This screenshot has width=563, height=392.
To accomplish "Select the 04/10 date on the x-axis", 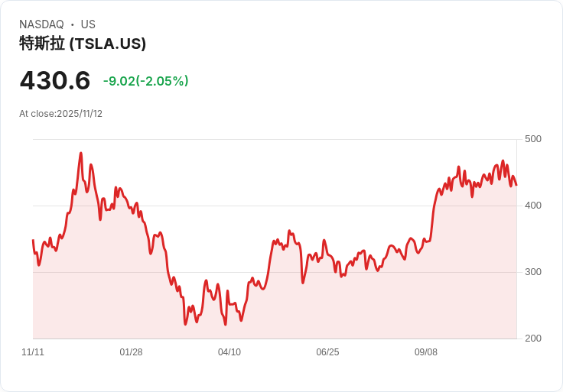I will tap(229, 352).
